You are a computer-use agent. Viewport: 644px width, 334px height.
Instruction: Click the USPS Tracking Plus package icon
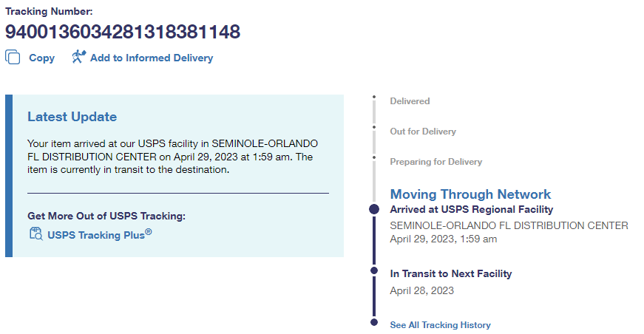(x=35, y=234)
